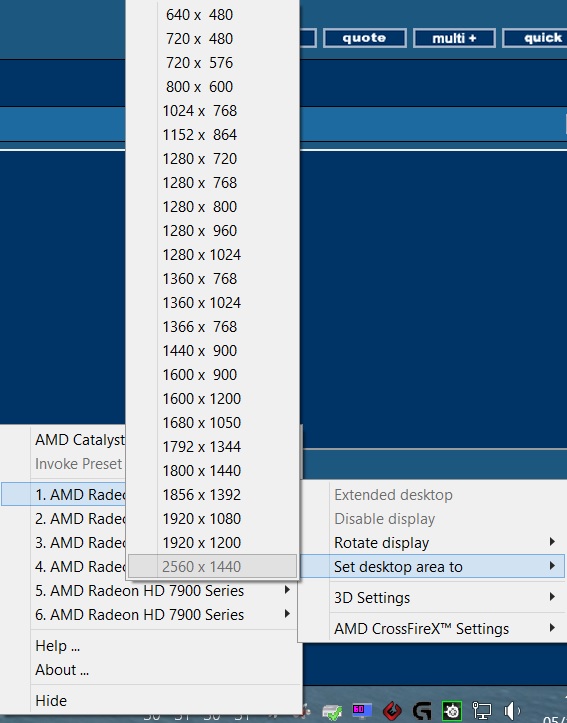Viewport: 567px width, 723px height.
Task: Pick 1360 x 1024 resolution
Action: click(213, 302)
